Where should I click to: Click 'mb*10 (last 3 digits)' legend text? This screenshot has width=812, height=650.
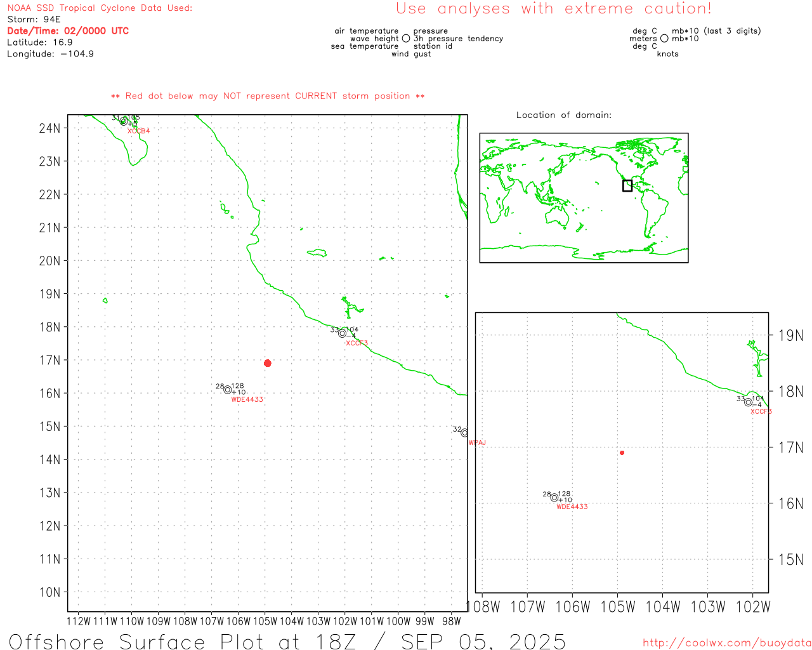[716, 31]
